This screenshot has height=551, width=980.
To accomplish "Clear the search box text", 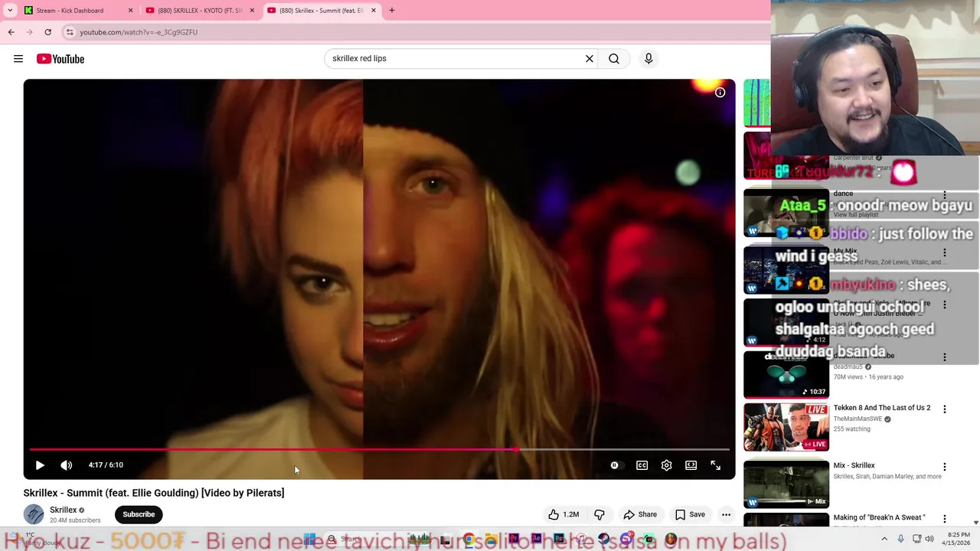I will pos(590,58).
